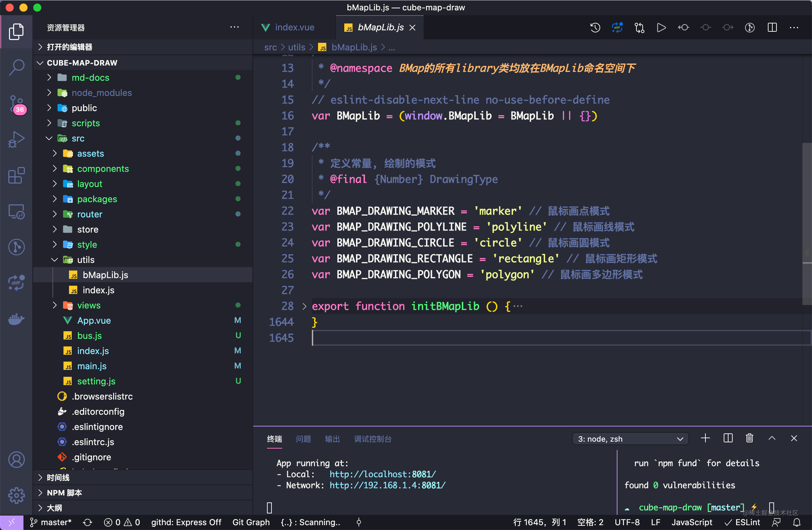Click the Git Graph status bar button
This screenshot has width=812, height=530.
(251, 522)
